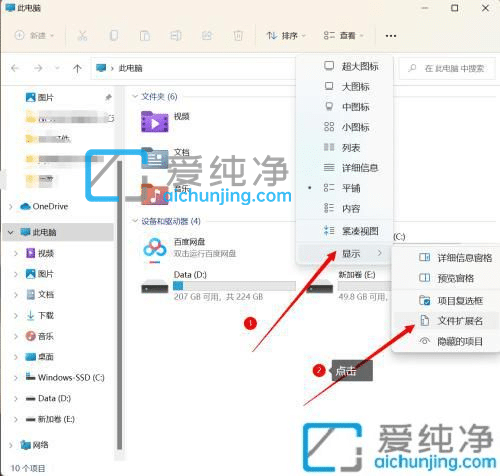Select 新加卷 (E:) in sidebar tree
500x476 pixels.
[x=50, y=419]
